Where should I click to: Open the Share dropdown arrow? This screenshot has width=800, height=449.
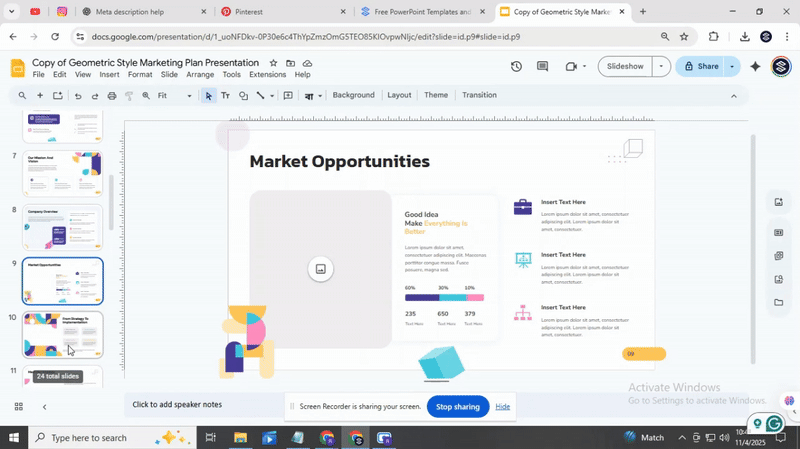(x=732, y=67)
